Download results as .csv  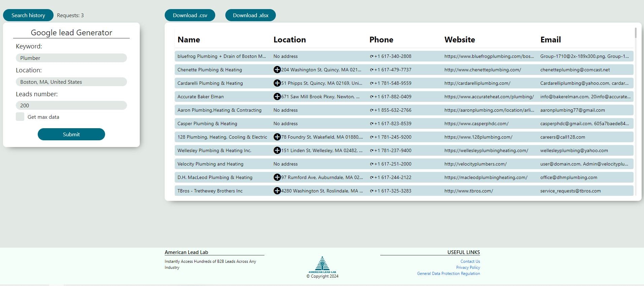190,15
